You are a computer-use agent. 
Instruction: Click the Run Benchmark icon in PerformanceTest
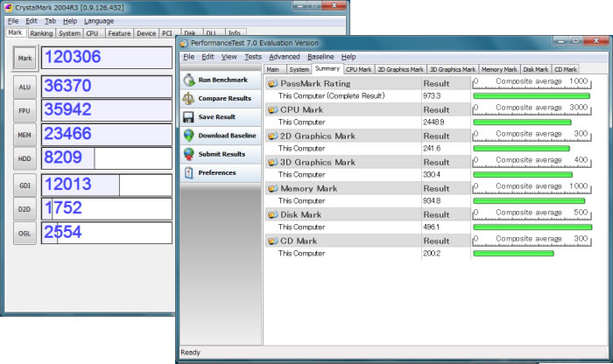[189, 80]
